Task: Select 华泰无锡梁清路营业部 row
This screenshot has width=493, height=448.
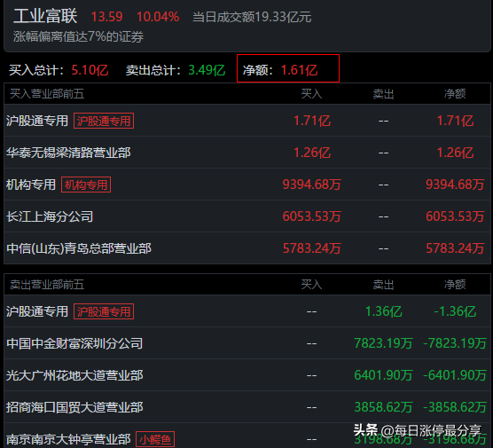Action: [x=247, y=153]
